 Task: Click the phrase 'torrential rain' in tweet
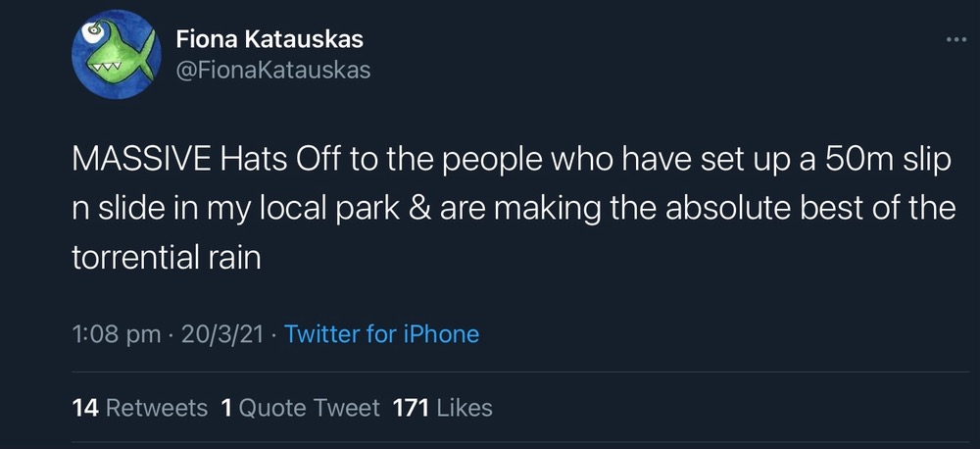[167, 260]
